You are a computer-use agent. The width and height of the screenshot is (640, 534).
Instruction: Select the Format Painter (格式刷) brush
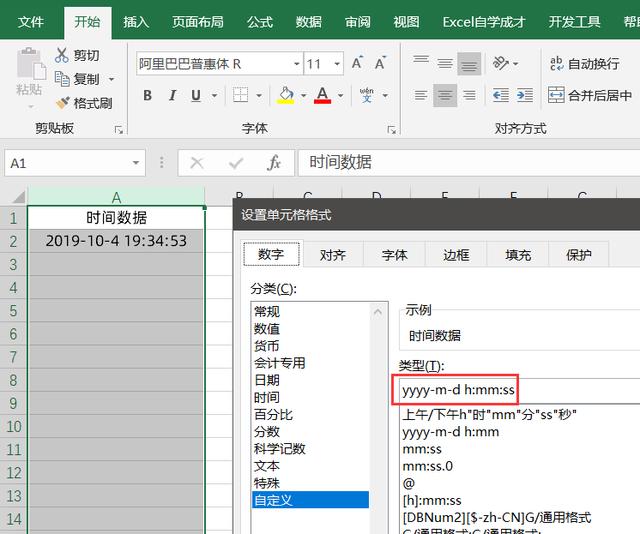(x=62, y=103)
